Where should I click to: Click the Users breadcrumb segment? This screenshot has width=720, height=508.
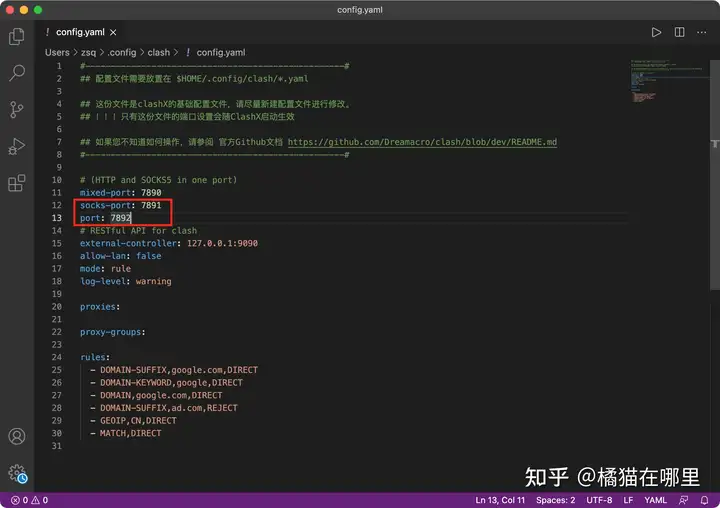point(57,52)
